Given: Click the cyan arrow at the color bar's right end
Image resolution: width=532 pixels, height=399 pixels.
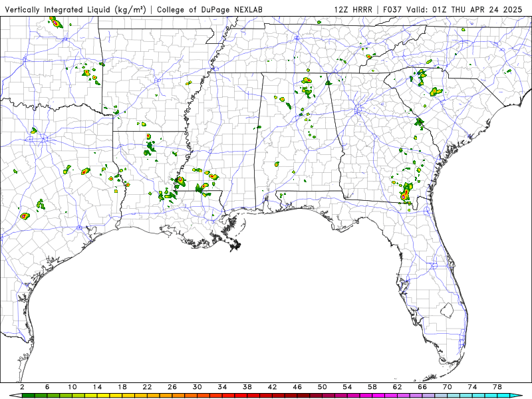Looking at the screenshot, I should [516, 396].
